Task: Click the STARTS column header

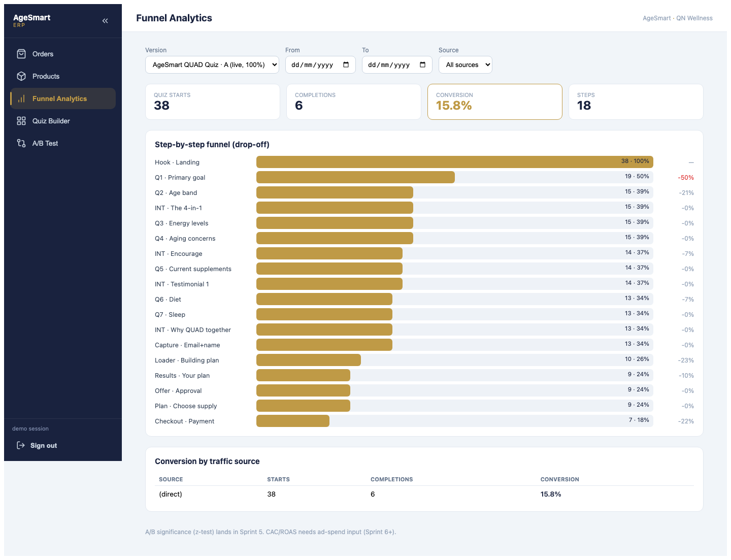Action: click(278, 479)
